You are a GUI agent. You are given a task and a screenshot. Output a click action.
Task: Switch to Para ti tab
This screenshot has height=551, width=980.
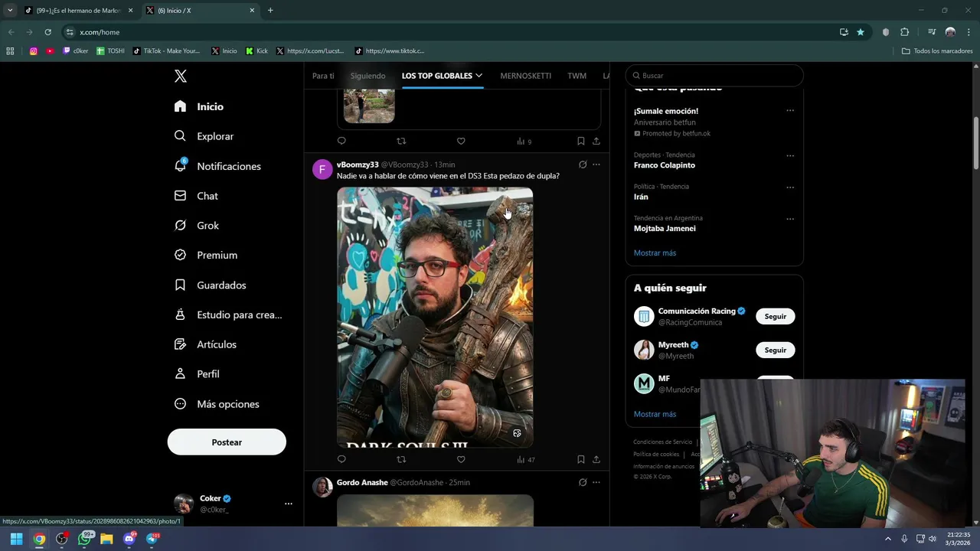click(323, 76)
